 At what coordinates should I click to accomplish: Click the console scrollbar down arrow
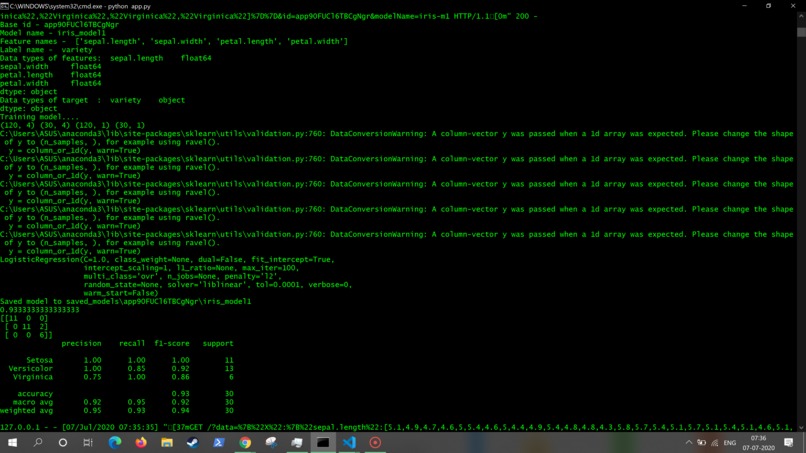click(x=801, y=427)
